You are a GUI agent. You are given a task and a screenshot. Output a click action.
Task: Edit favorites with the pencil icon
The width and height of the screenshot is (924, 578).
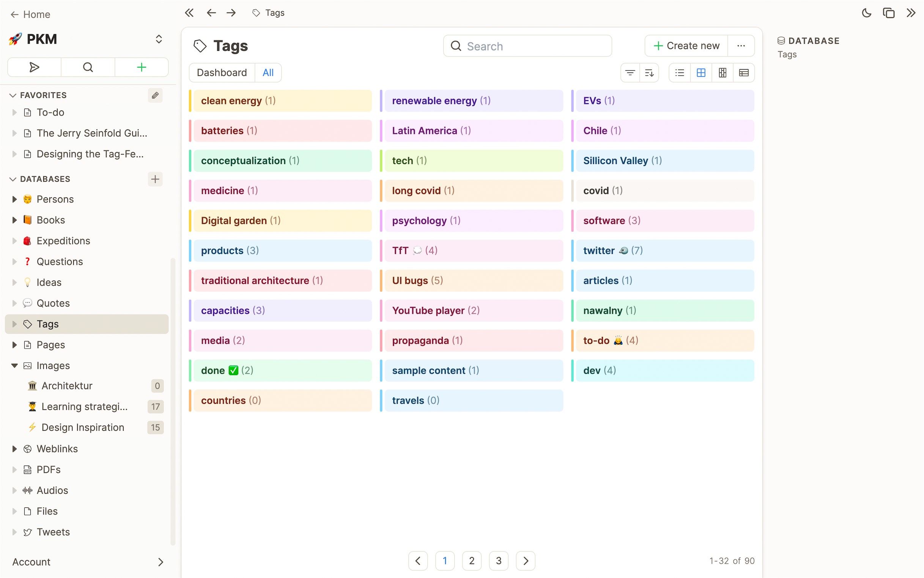[155, 95]
